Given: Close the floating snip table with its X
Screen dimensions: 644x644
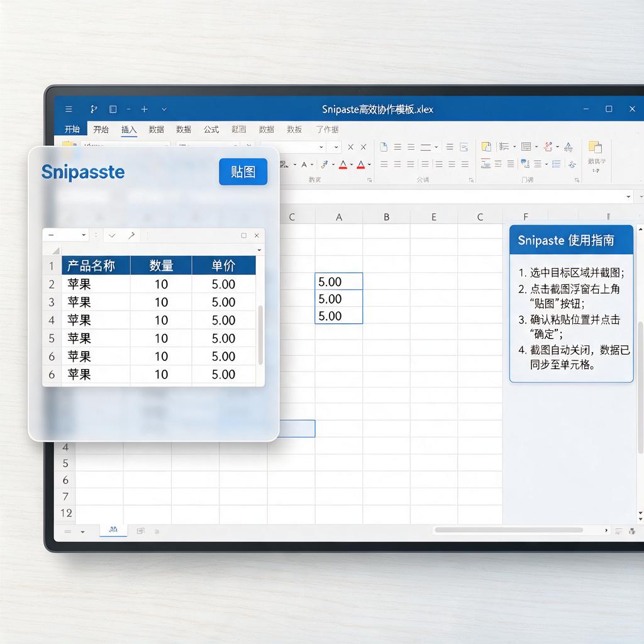Looking at the screenshot, I should pos(257,235).
